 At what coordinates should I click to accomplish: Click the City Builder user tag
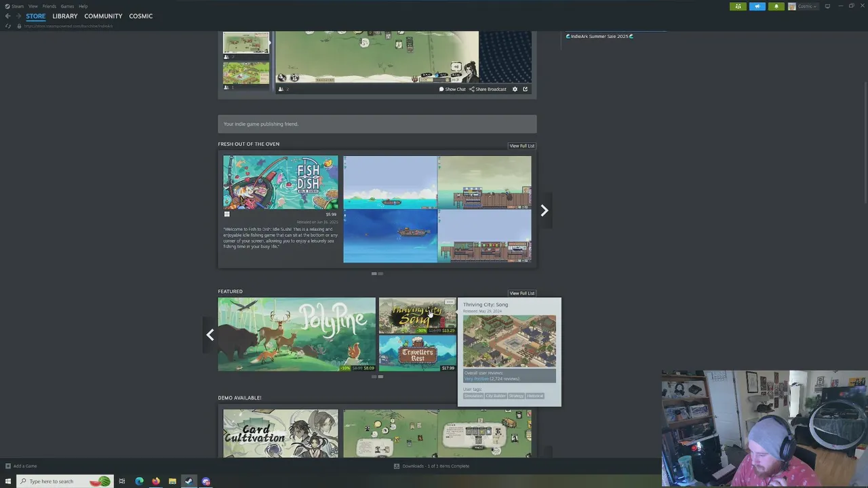(496, 396)
